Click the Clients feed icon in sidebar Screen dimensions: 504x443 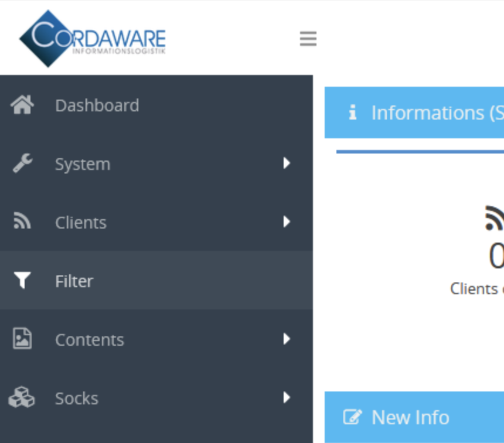(22, 221)
